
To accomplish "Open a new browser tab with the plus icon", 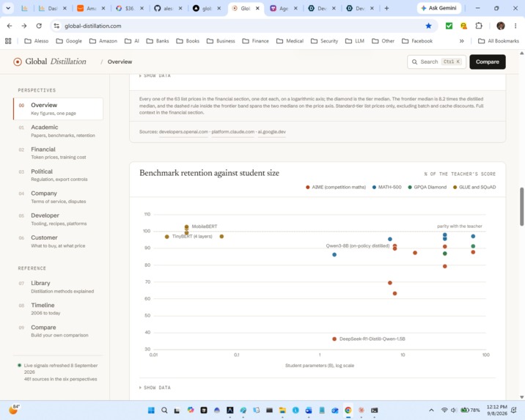I will (x=386, y=8).
